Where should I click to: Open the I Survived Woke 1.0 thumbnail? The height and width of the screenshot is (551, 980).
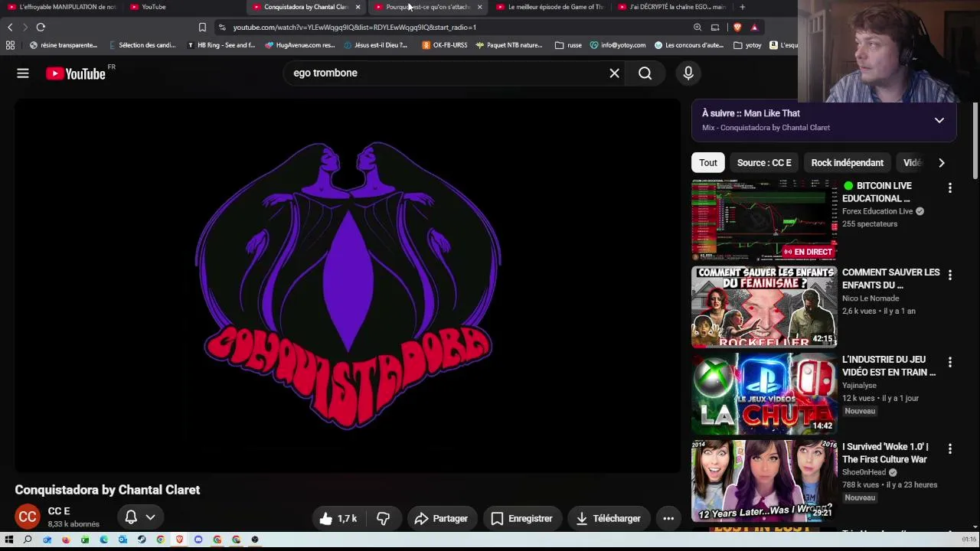[x=764, y=481]
